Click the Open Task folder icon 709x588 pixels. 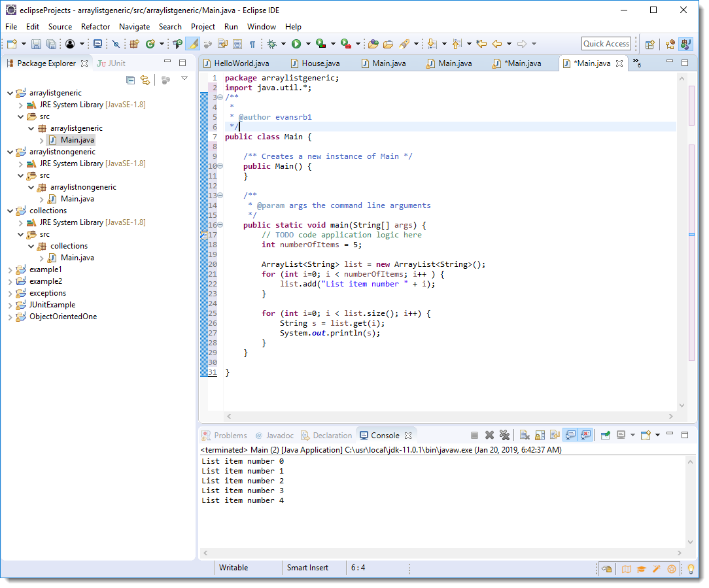388,44
